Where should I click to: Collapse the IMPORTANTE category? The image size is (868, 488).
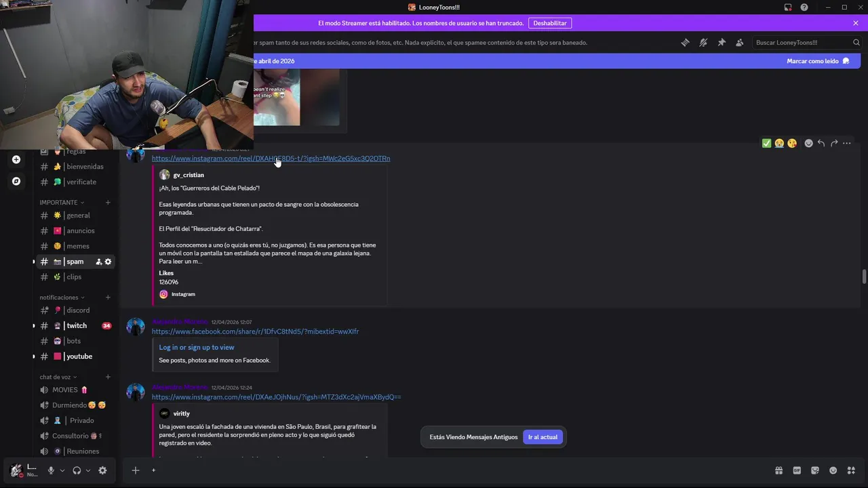coord(62,203)
